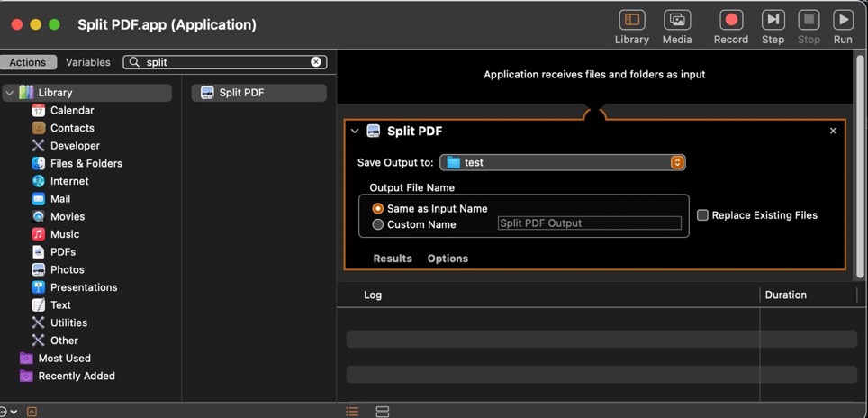Switch to the Actions tab

click(x=28, y=62)
